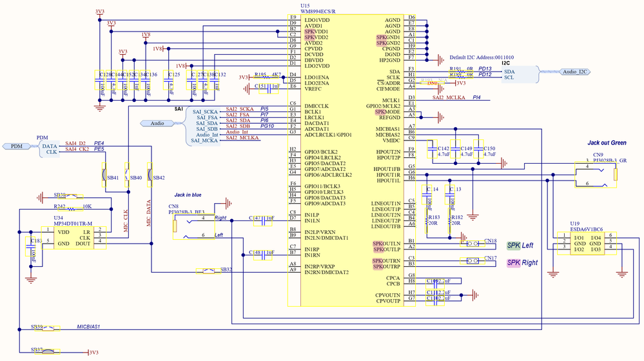Select the 'Jack out Green' annotation
This screenshot has height=361, width=644.
point(607,143)
